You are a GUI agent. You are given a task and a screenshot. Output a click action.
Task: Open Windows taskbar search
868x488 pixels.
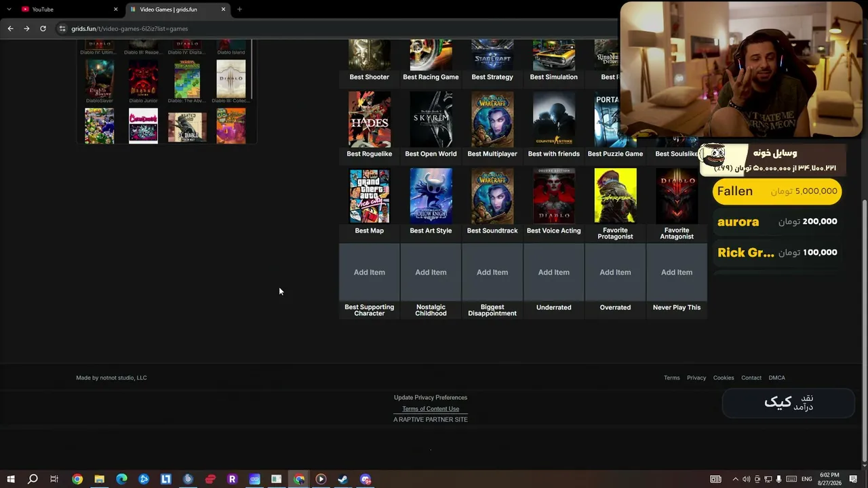pyautogui.click(x=33, y=479)
